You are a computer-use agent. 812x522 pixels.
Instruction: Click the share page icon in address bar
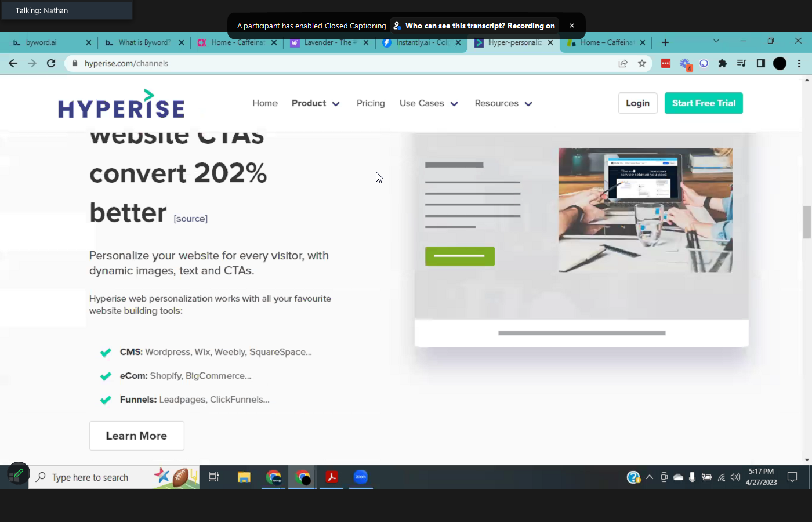pyautogui.click(x=623, y=63)
